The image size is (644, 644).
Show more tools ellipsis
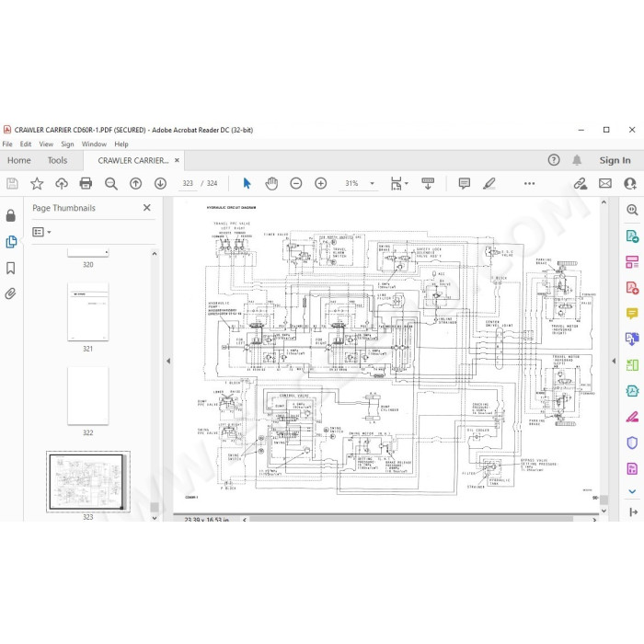pos(529,183)
